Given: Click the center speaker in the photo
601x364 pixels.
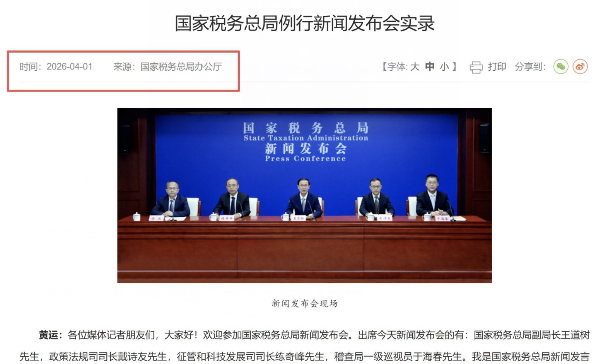Looking at the screenshot, I should tap(304, 199).
